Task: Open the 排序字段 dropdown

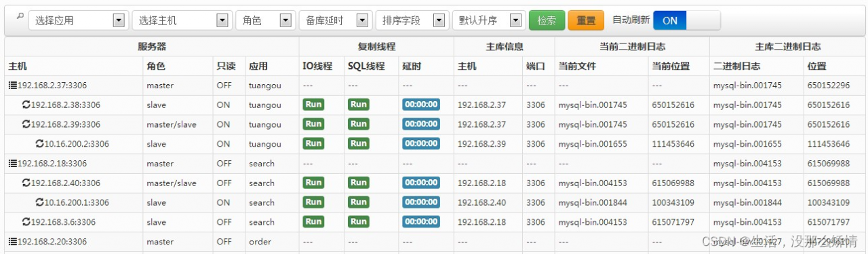Action: [x=412, y=20]
